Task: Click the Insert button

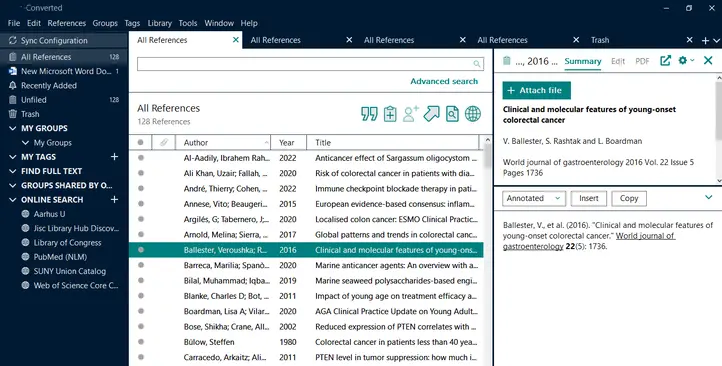Action: point(588,198)
